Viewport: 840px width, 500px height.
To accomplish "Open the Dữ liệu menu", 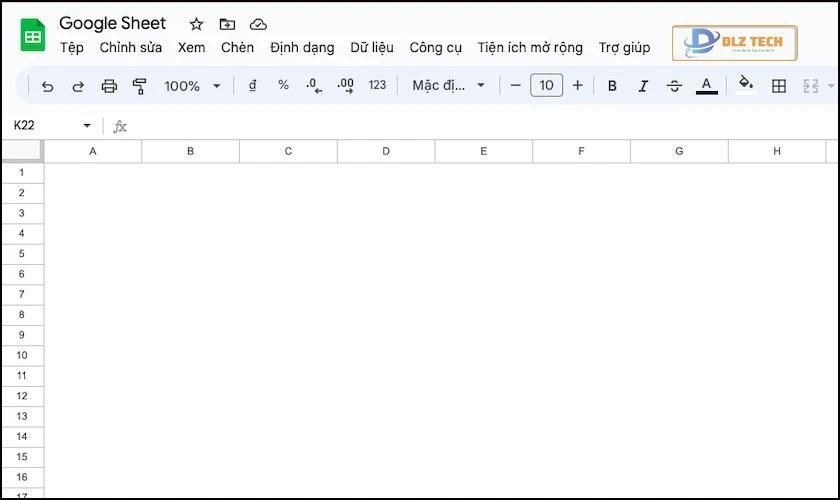I will pyautogui.click(x=372, y=48).
